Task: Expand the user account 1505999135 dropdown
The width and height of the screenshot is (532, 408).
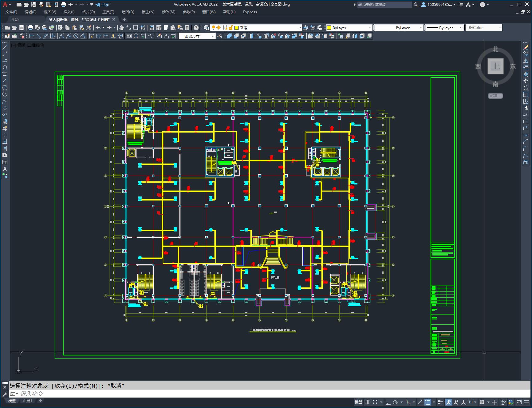Action: pyautogui.click(x=438, y=4)
